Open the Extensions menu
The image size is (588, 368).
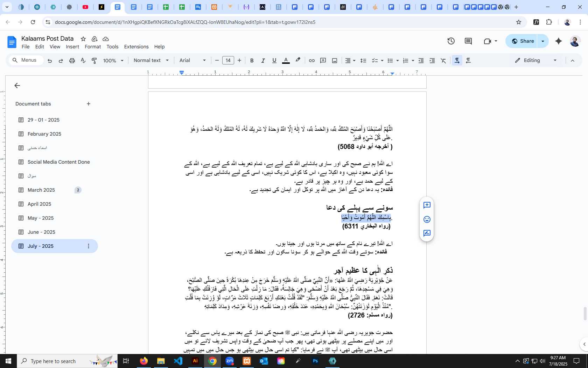pyautogui.click(x=136, y=47)
